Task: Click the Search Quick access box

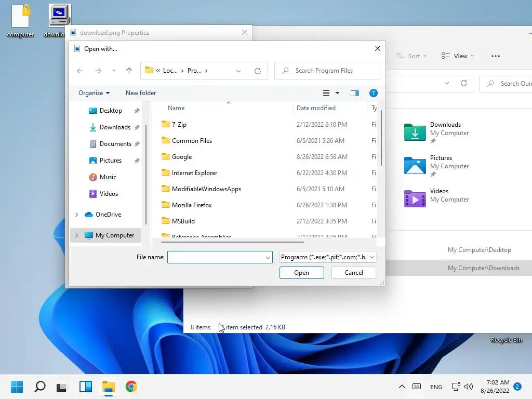Action: pos(506,84)
